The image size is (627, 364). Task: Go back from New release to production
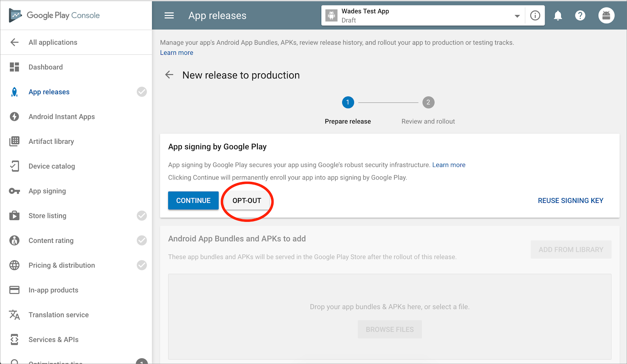[169, 75]
